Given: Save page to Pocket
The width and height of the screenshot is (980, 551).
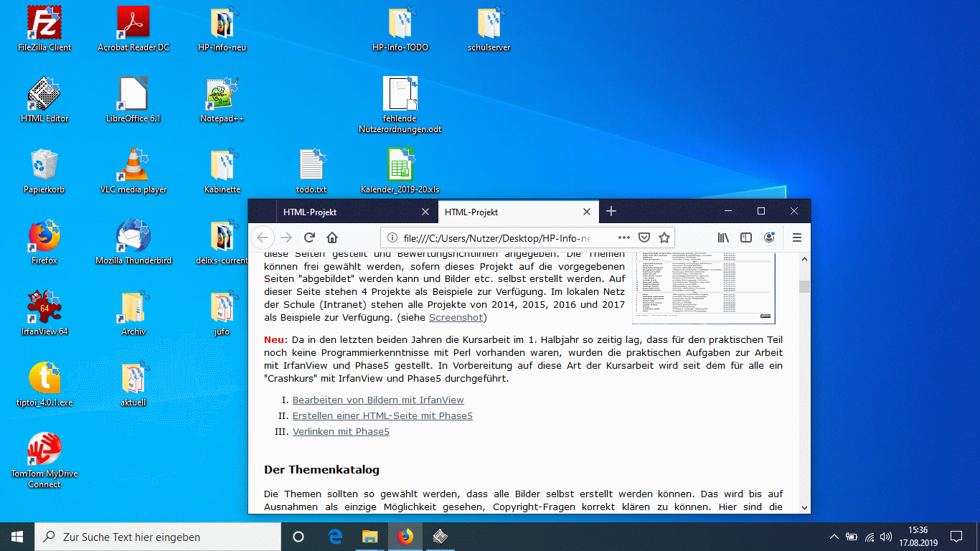Looking at the screenshot, I should 644,237.
